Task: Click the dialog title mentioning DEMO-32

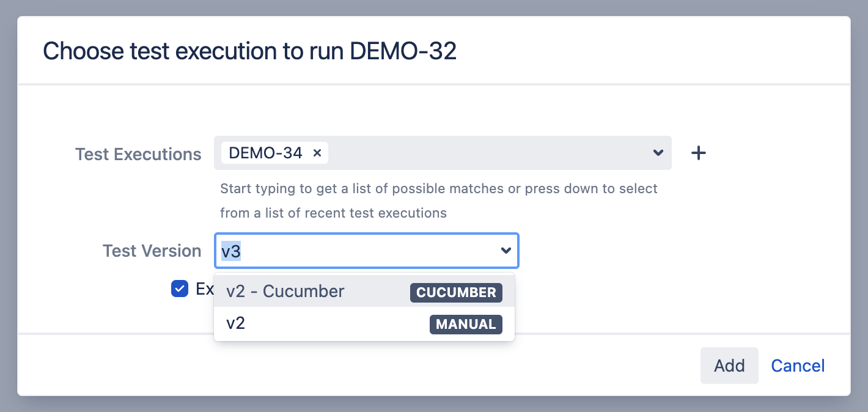Action: [249, 51]
